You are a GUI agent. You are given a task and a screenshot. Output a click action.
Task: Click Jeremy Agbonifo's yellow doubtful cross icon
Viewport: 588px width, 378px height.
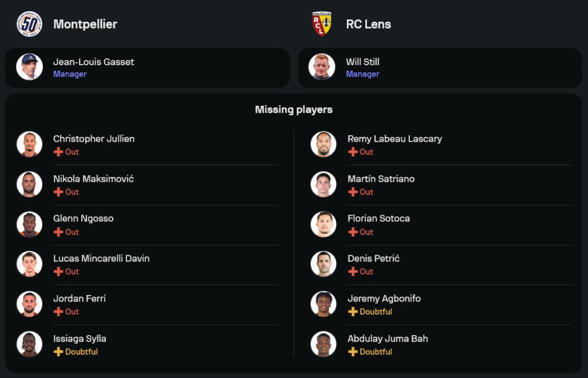pos(352,312)
